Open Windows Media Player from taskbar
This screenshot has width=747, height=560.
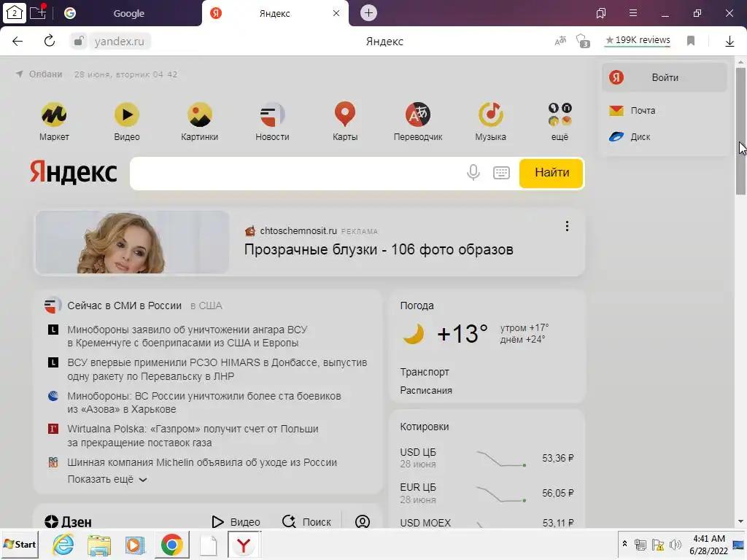click(x=135, y=545)
